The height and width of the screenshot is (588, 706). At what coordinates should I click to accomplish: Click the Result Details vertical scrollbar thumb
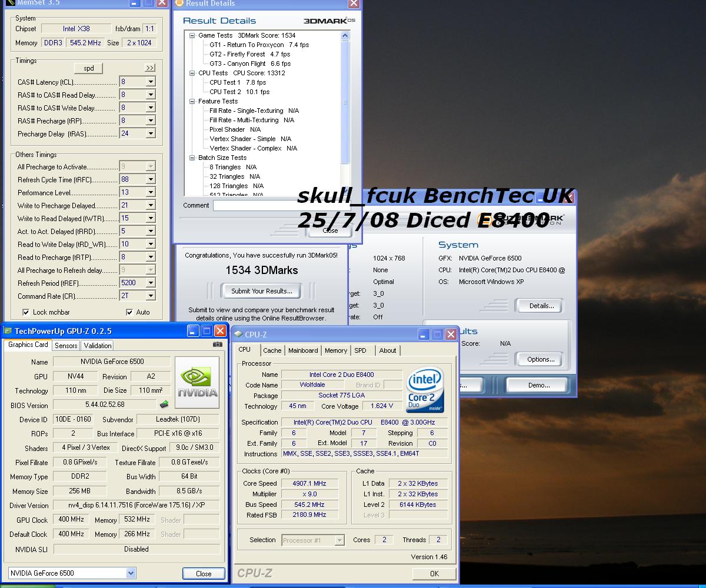(345, 101)
